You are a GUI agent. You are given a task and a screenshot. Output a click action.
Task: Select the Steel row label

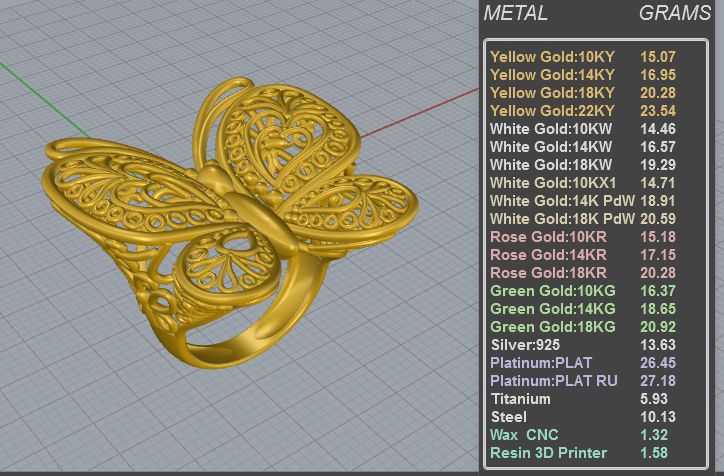point(509,417)
